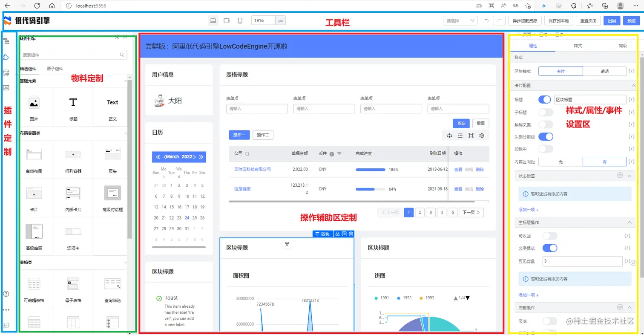Select the 自然布局 layout component
The image size is (644, 335).
pyautogui.click(x=34, y=159)
